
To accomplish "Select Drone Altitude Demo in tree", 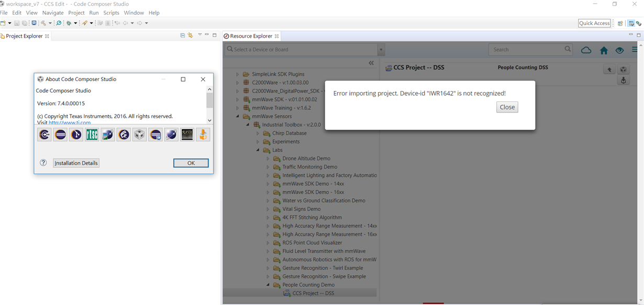I will (306, 159).
